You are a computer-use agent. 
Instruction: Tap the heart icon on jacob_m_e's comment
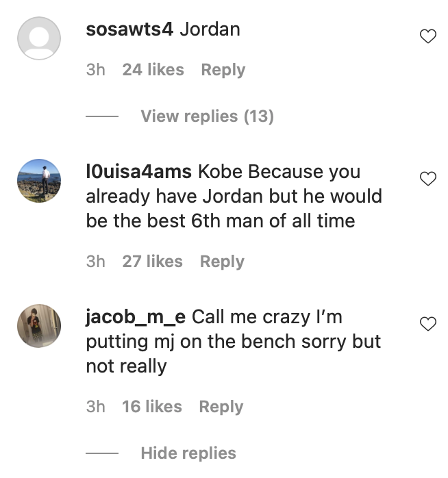coord(427,324)
